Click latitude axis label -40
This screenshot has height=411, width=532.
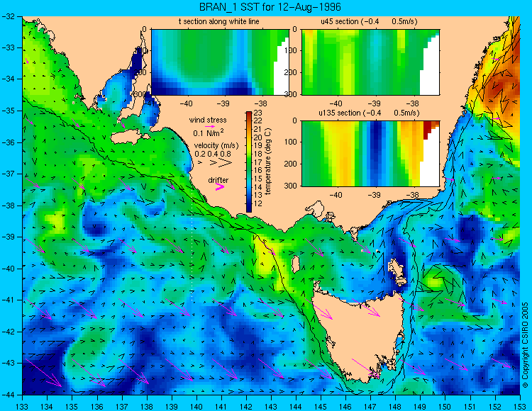pos(8,269)
